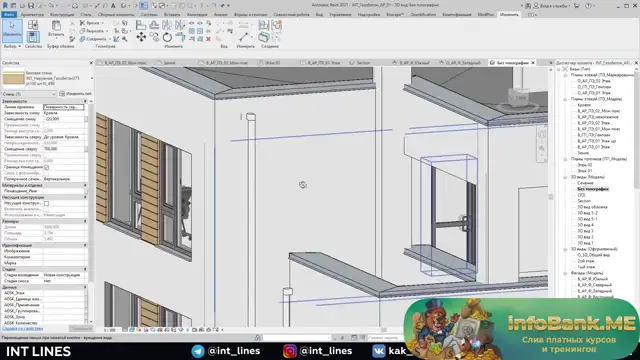This screenshot has width=640, height=360.
Task: Click the Base Offset value field
Action: click(64, 119)
